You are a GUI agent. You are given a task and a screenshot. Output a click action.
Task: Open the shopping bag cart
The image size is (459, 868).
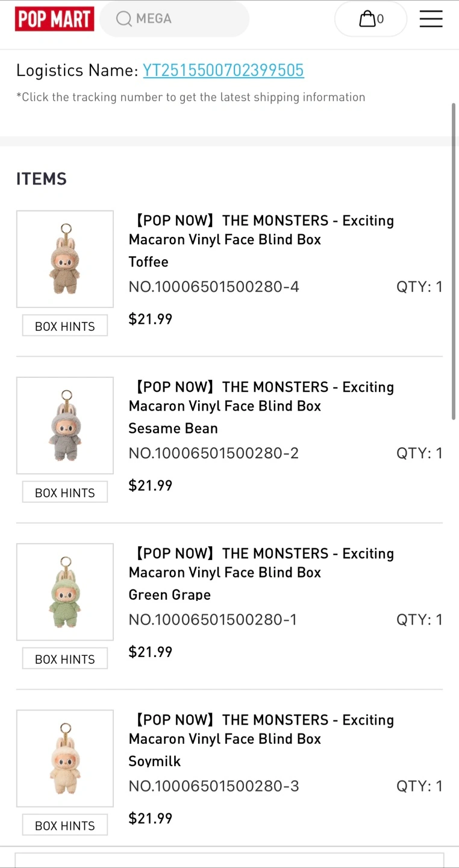370,19
